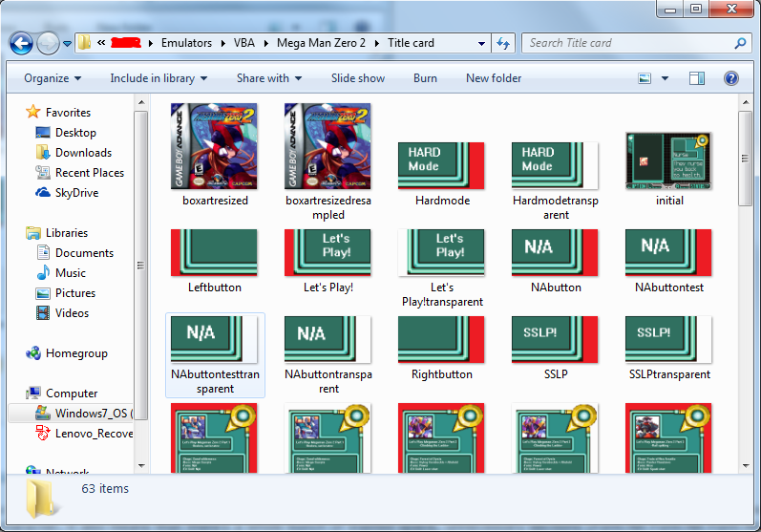Open Desktop in navigation pane
Screen dimensions: 761x532
(66, 133)
